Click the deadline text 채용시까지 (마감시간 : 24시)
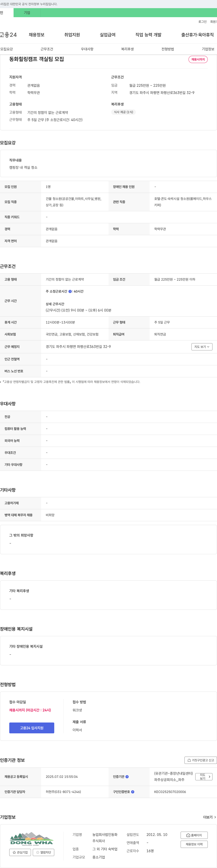217x868 pixels. 30,710
